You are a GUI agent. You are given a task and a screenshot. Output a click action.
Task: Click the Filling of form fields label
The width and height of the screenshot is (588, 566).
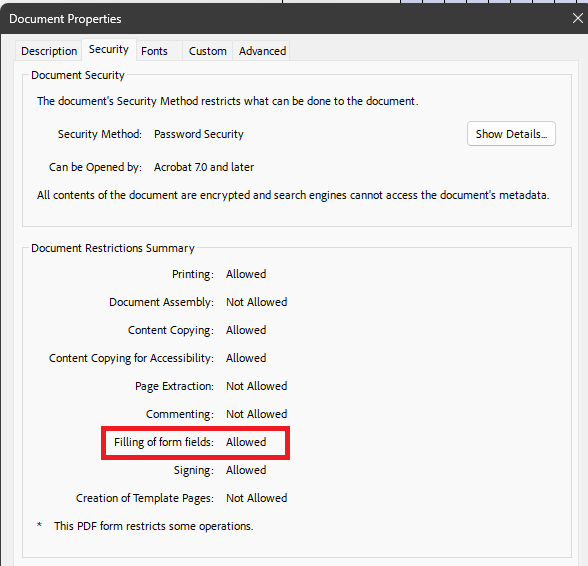point(164,442)
